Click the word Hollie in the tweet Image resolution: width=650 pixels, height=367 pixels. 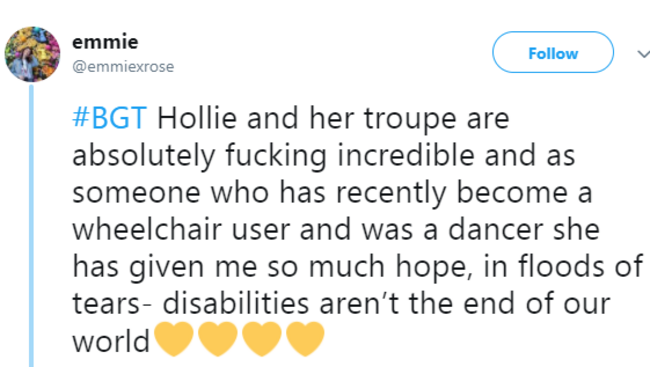197,118
